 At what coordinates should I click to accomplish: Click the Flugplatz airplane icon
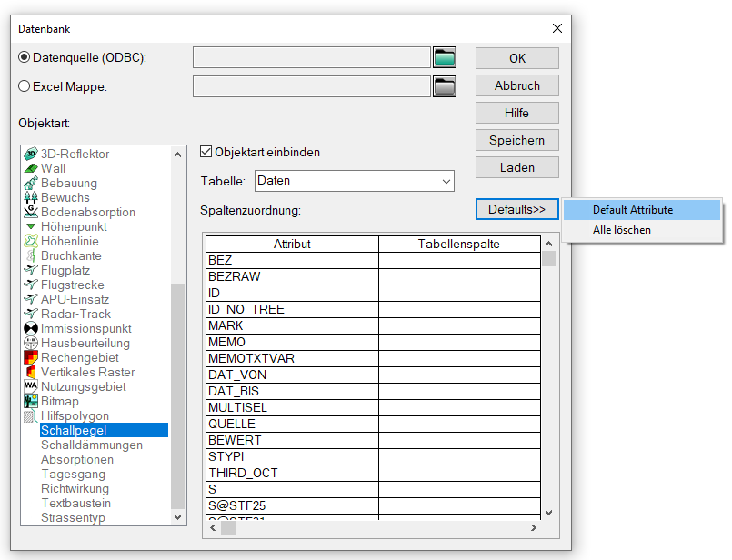(x=31, y=270)
